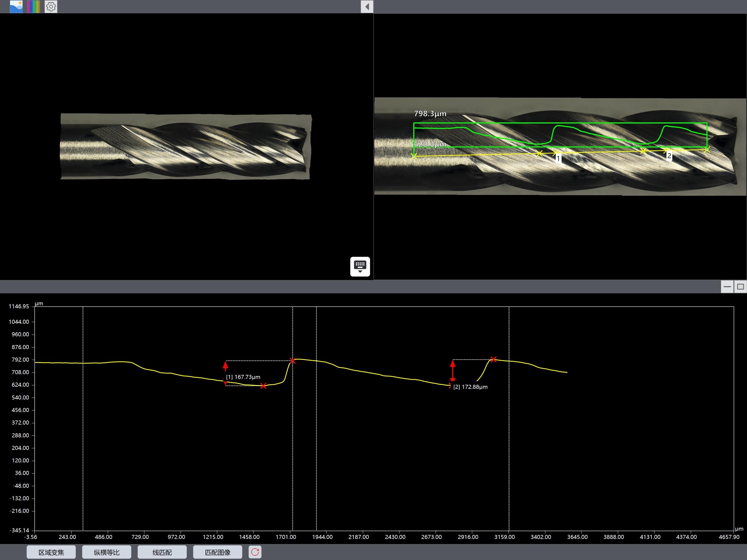Minimize the profile graph panel
The width and height of the screenshot is (747, 560).
coord(727,287)
